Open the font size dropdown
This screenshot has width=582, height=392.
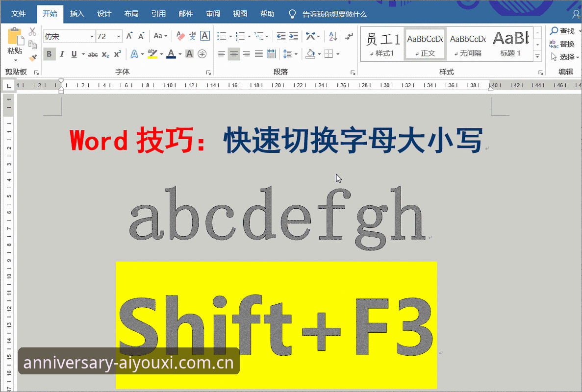[x=119, y=36]
